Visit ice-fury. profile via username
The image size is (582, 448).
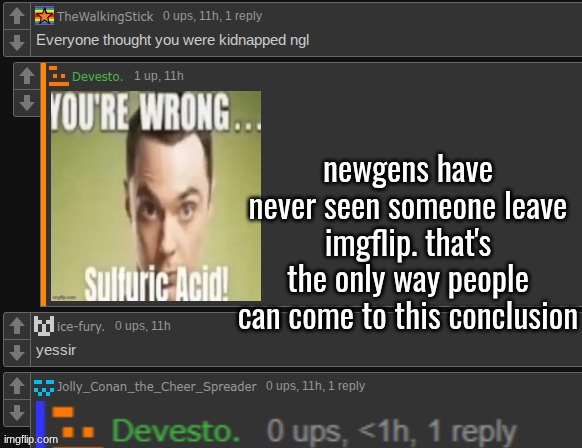pos(81,327)
